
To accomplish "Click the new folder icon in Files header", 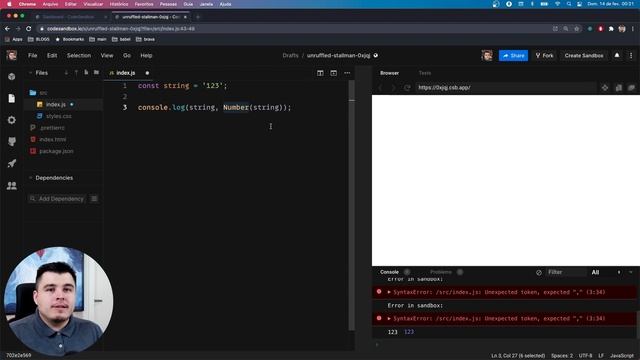I will [96, 73].
